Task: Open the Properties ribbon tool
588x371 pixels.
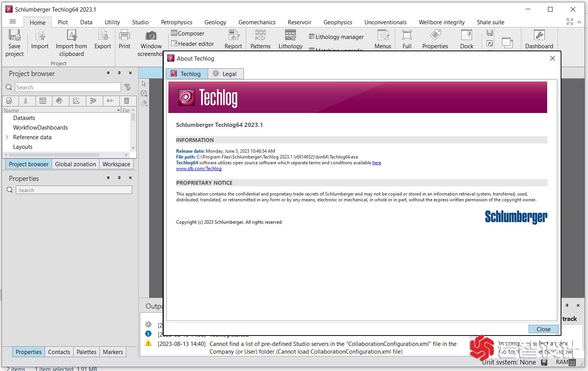Action: [435, 40]
